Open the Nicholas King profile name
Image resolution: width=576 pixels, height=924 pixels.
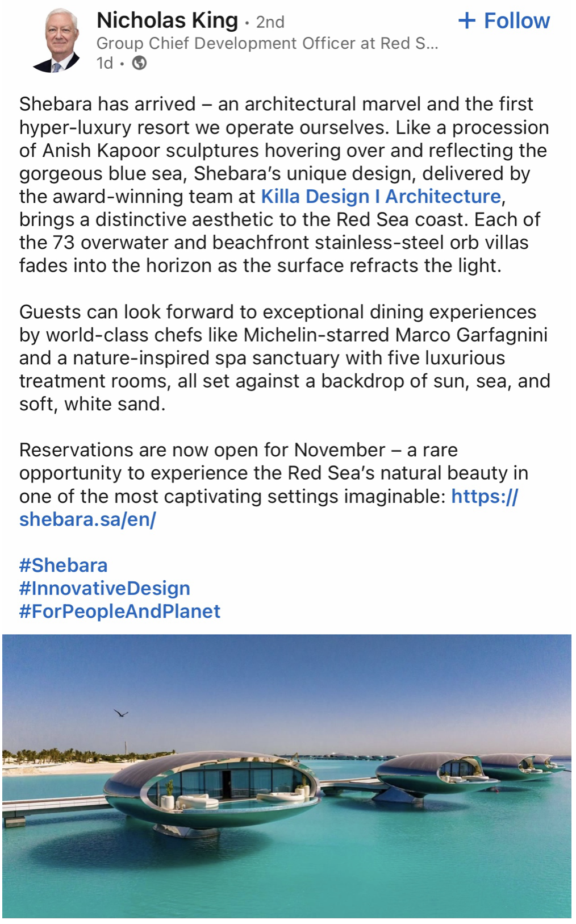167,20
